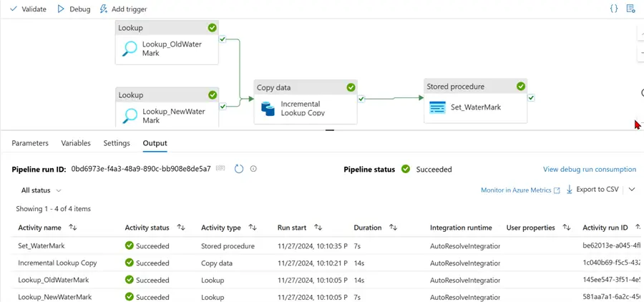Click the Set_WaterMark stored procedure icon
Image resolution: width=644 pixels, height=302 pixels.
point(437,107)
